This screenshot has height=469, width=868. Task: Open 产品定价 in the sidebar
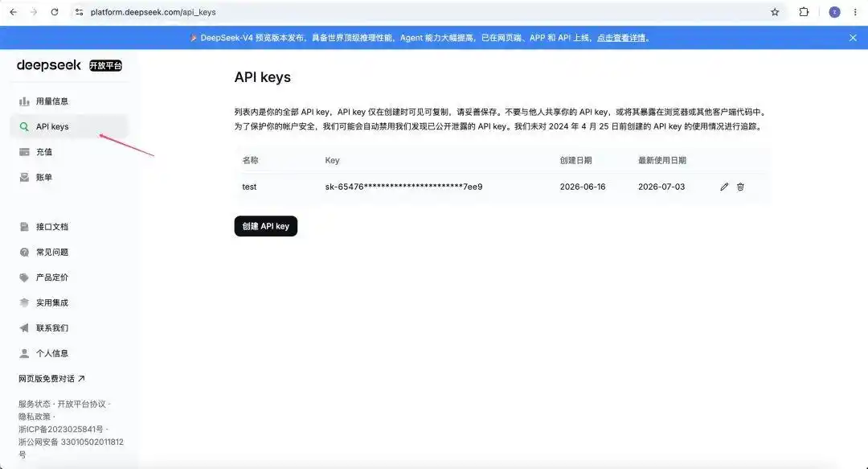[69, 278]
